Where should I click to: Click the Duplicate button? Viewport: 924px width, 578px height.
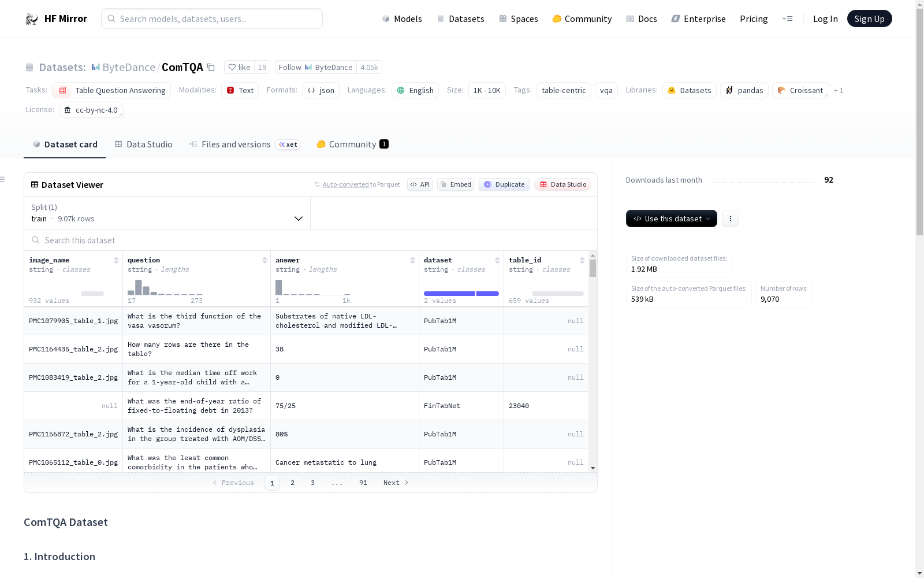[504, 184]
